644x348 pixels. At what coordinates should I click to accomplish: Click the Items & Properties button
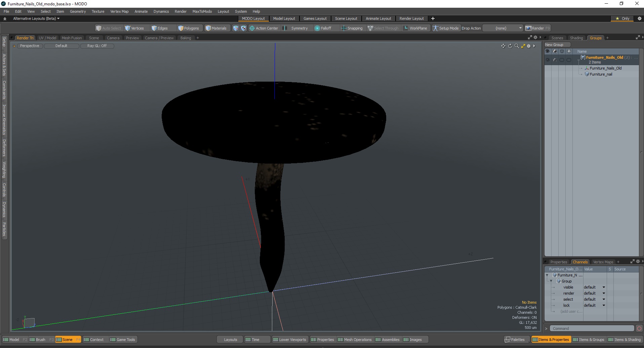coord(551,340)
